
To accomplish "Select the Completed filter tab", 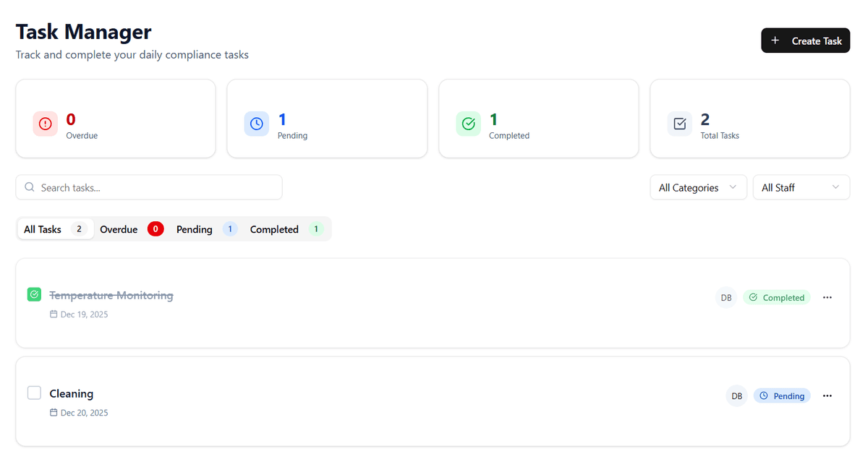I will (274, 229).
